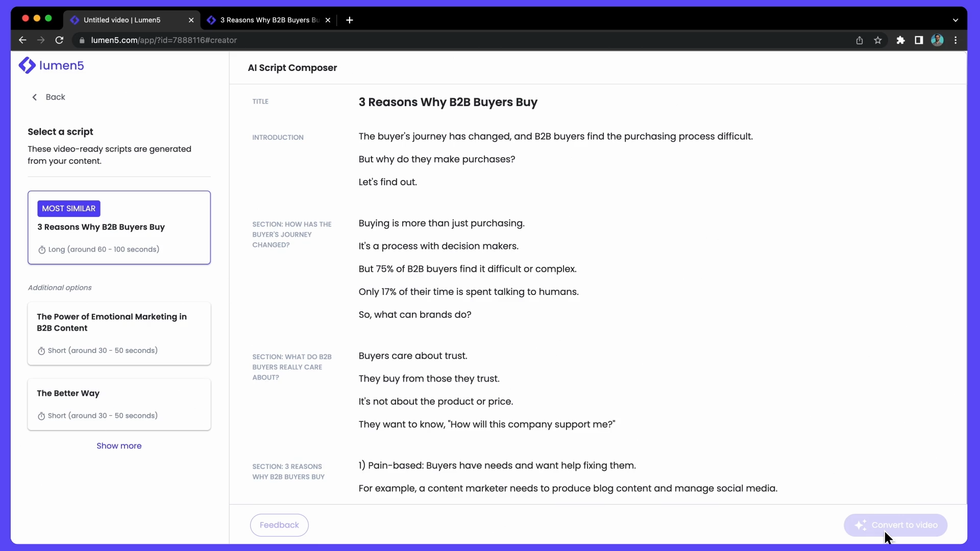980x551 pixels.
Task: Click the browser extensions icon
Action: coord(900,40)
